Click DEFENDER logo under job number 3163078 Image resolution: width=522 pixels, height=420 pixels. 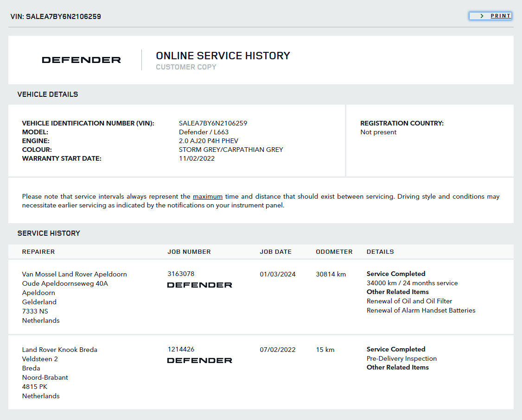click(x=199, y=285)
